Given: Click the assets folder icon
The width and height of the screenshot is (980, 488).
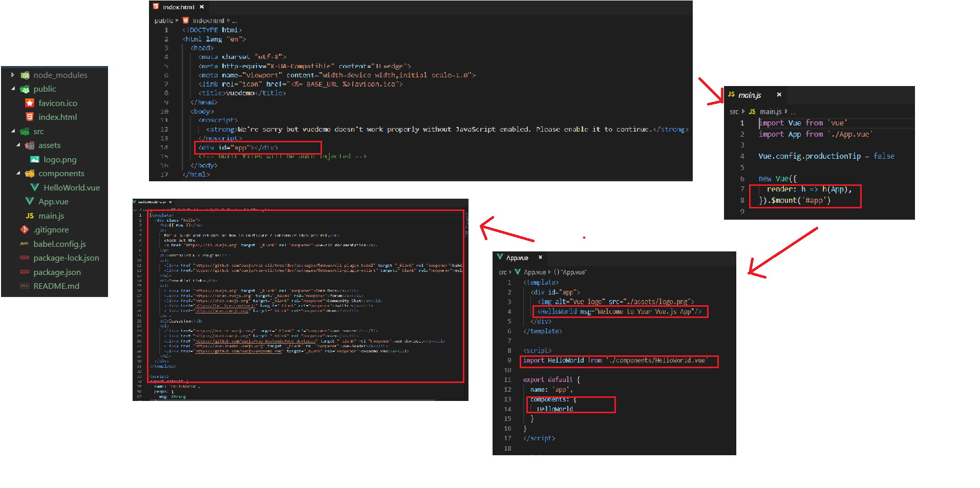Looking at the screenshot, I should pyautogui.click(x=30, y=145).
